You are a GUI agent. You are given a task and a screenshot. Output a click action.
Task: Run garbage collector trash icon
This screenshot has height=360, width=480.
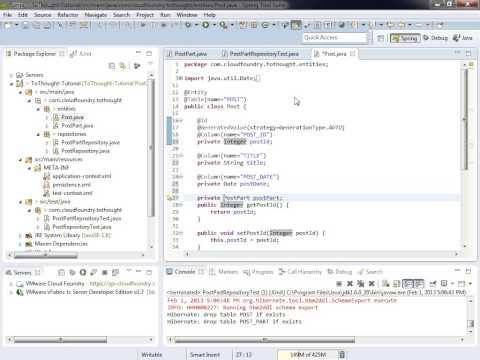tap(342, 354)
